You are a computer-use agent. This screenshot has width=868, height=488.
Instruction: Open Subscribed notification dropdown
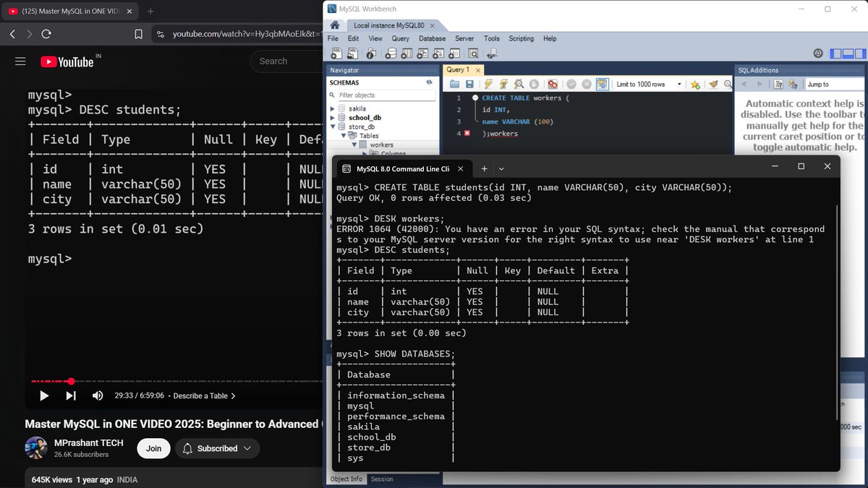coord(218,449)
